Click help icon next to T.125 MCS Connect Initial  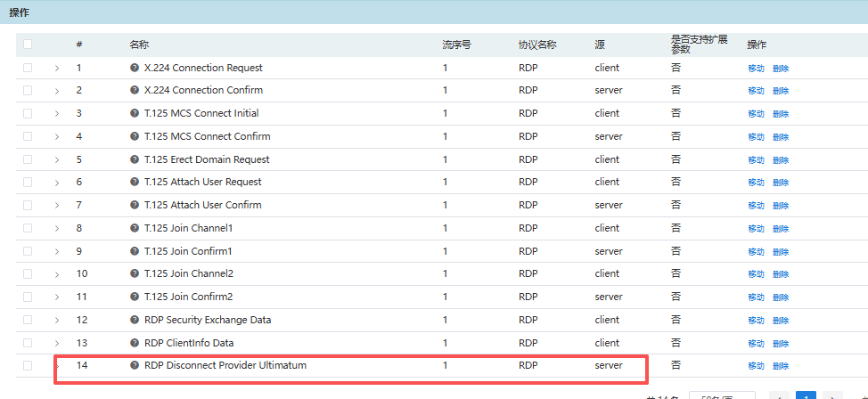click(x=135, y=113)
